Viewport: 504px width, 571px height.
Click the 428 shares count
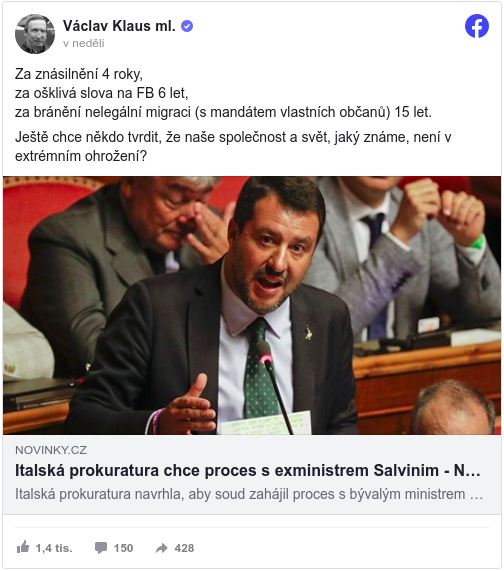click(184, 548)
